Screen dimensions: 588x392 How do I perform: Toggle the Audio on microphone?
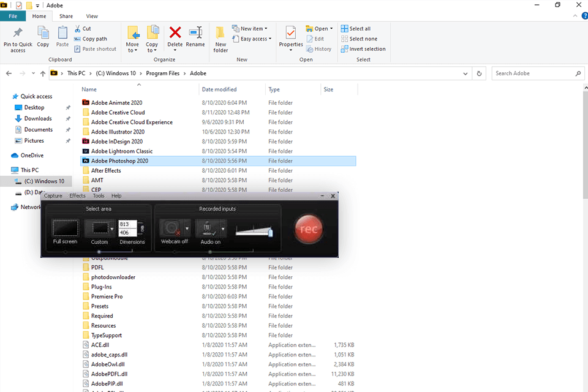coord(206,228)
